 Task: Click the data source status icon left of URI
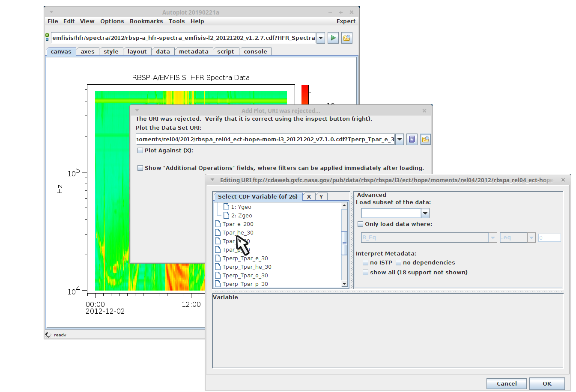[x=47, y=38]
